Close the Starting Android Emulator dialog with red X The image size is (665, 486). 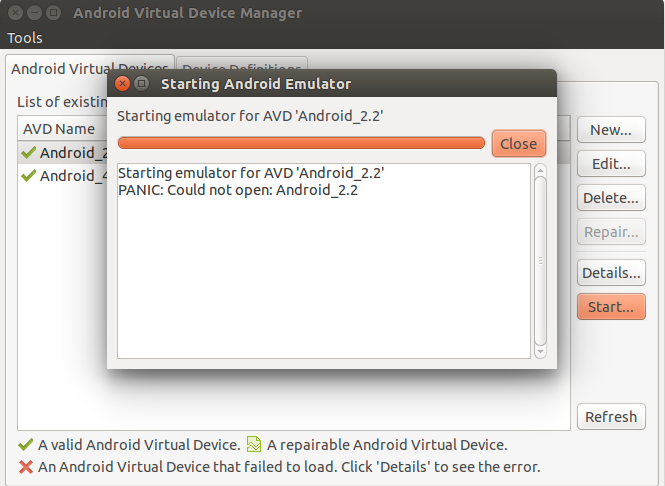(x=123, y=84)
